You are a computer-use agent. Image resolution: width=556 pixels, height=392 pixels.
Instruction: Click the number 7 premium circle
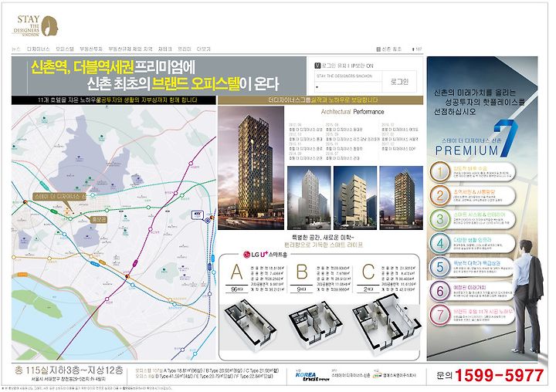coord(440,315)
